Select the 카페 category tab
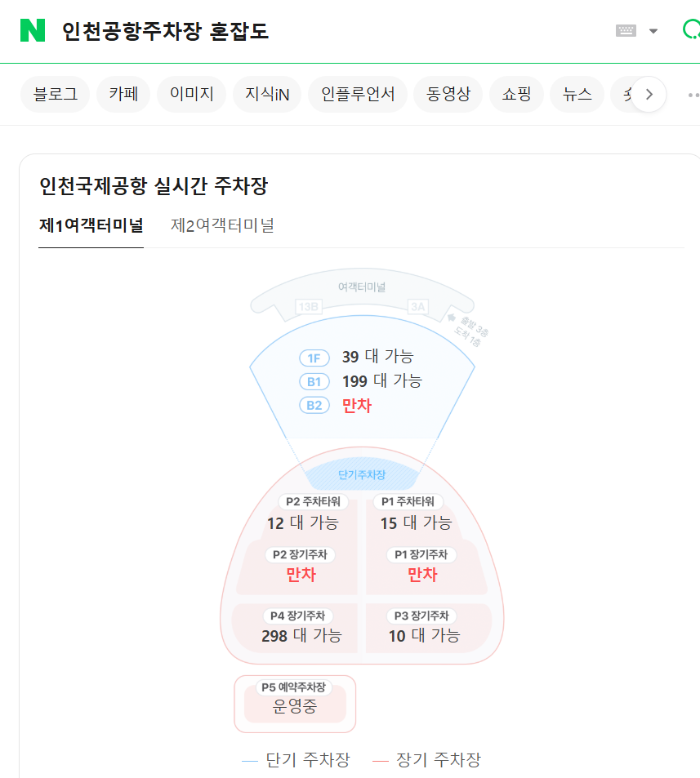 (x=123, y=95)
